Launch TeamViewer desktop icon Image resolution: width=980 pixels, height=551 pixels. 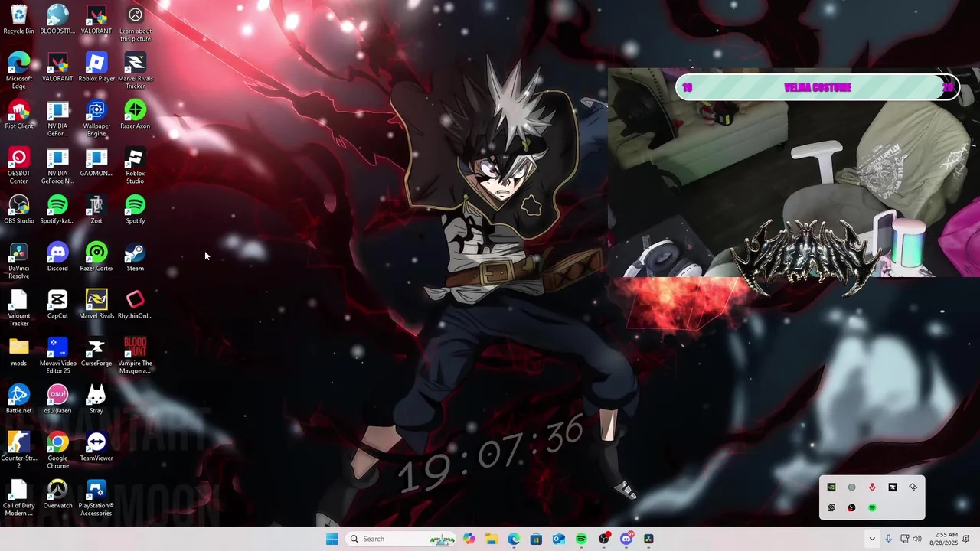96,447
